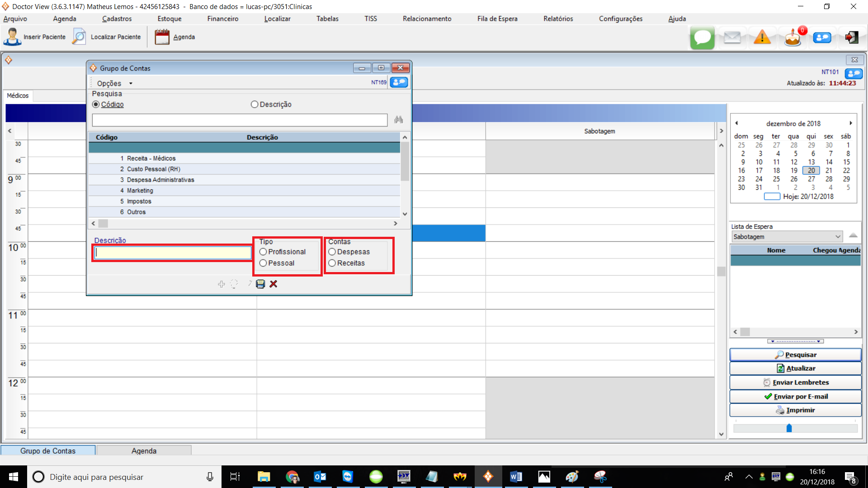Viewport: 868px width, 488px height.
Task: Select the Despesas radio button
Action: [x=332, y=252]
